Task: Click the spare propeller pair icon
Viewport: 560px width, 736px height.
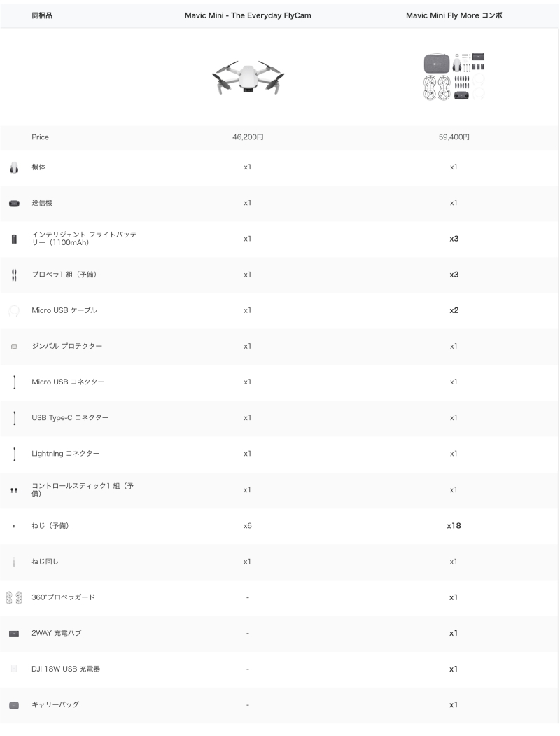Action: coord(14,275)
